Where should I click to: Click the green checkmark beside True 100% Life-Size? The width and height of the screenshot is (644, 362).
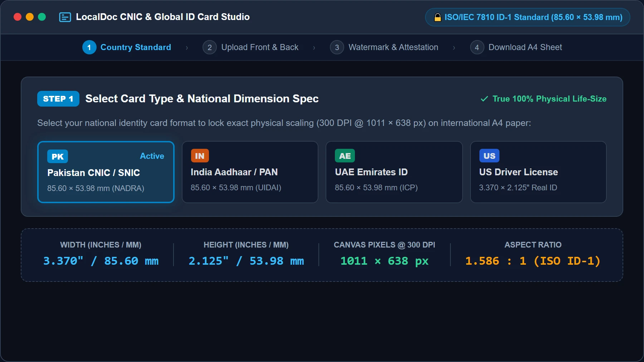tap(484, 99)
